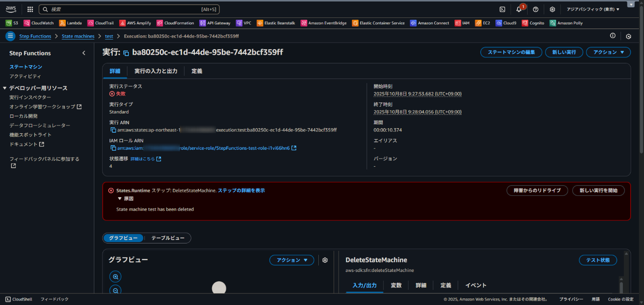Copy the IAM role ARN value
644x305 pixels.
[x=113, y=148]
